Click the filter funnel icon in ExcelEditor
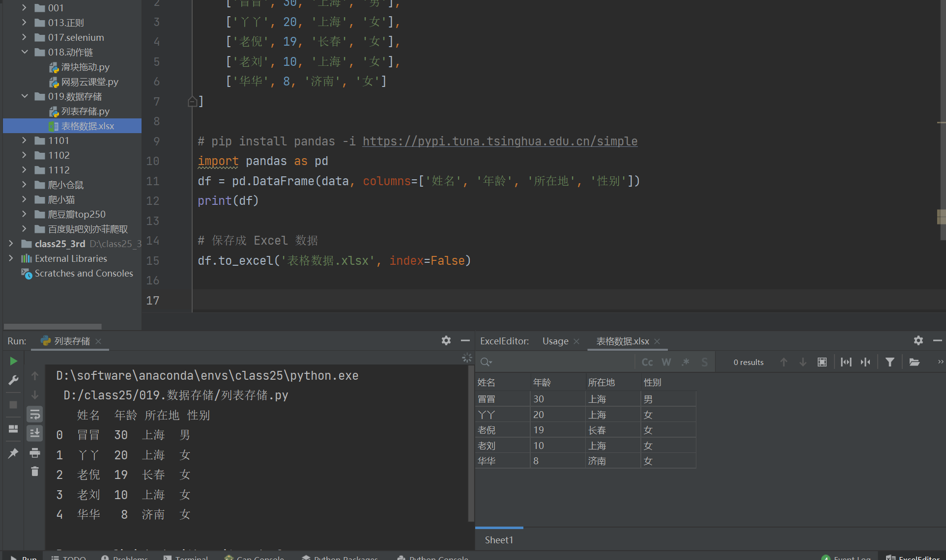The width and height of the screenshot is (946, 560). (x=889, y=362)
